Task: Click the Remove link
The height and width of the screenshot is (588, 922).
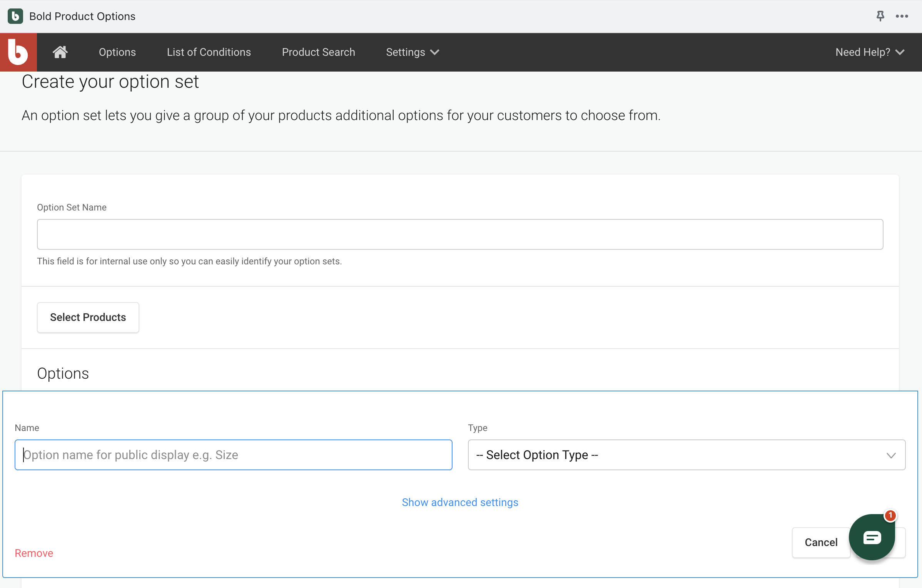Action: [34, 553]
